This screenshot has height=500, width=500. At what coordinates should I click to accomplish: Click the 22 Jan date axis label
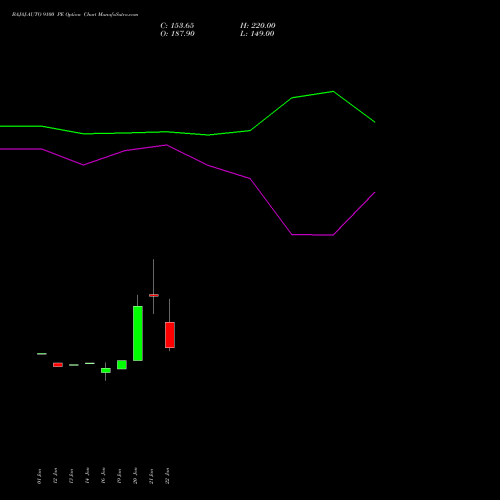167,476
